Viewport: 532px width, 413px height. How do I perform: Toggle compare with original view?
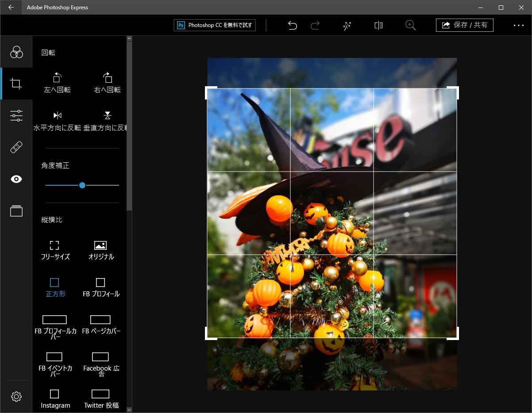(378, 25)
